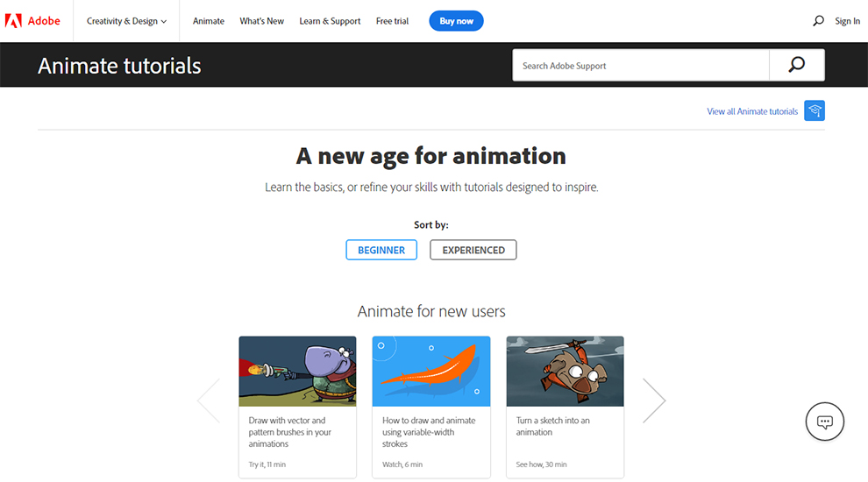Image resolution: width=868 pixels, height=482 pixels.
Task: Advance tutorials with right arrow
Action: [x=654, y=400]
